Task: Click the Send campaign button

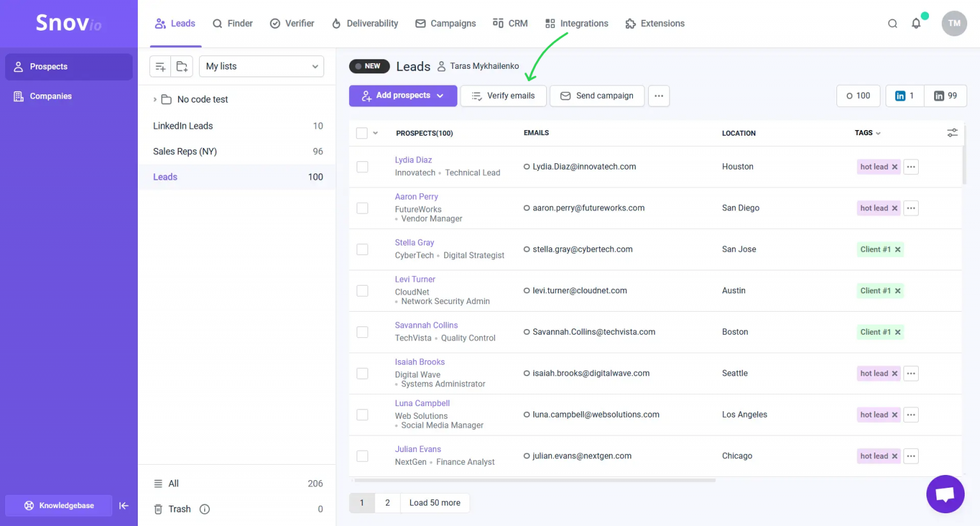Action: (x=597, y=96)
